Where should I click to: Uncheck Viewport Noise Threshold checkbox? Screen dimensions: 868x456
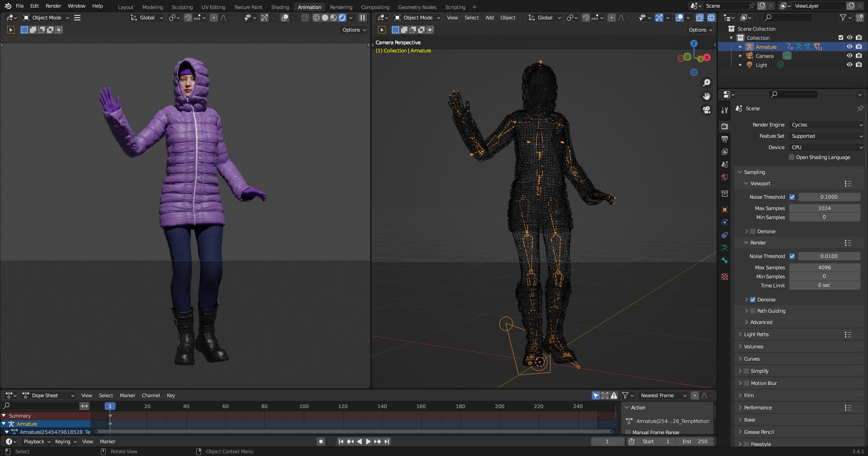point(792,197)
